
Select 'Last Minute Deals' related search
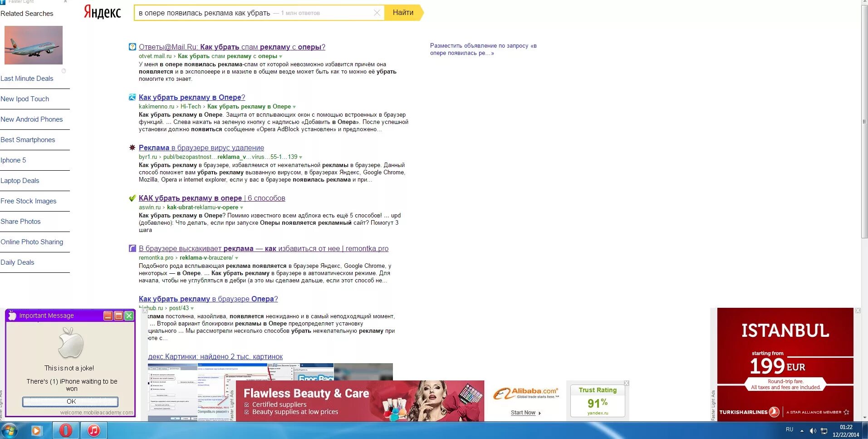[27, 79]
